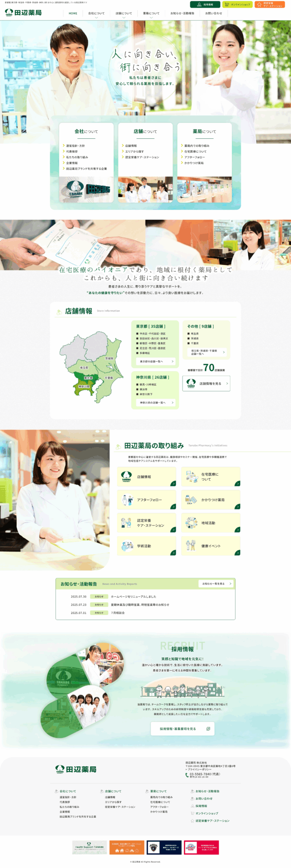Open the 在宅医療について initiative card
291x868 pixels.
211,476
